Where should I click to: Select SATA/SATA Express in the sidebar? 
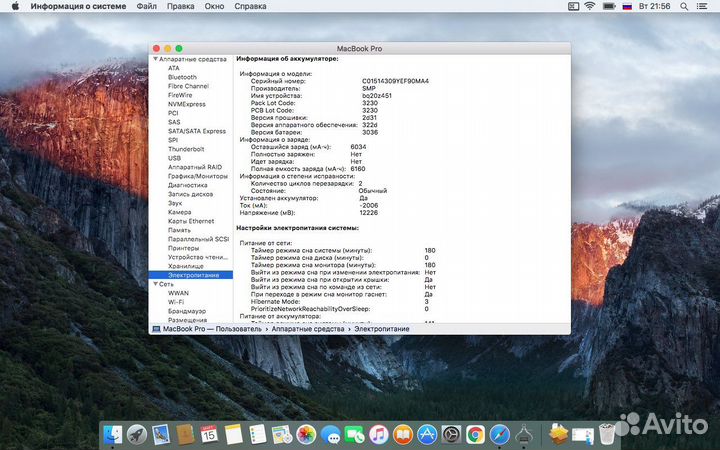click(x=197, y=131)
